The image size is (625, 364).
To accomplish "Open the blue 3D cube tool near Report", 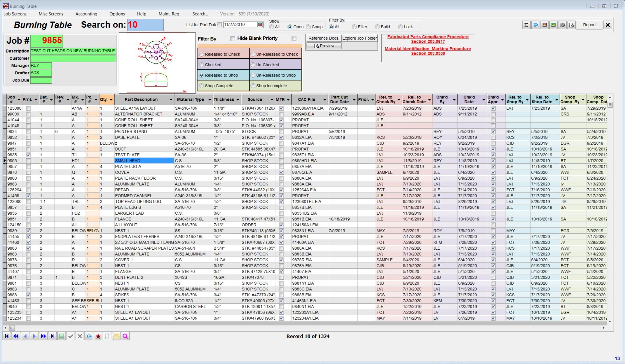I will pos(536,25).
